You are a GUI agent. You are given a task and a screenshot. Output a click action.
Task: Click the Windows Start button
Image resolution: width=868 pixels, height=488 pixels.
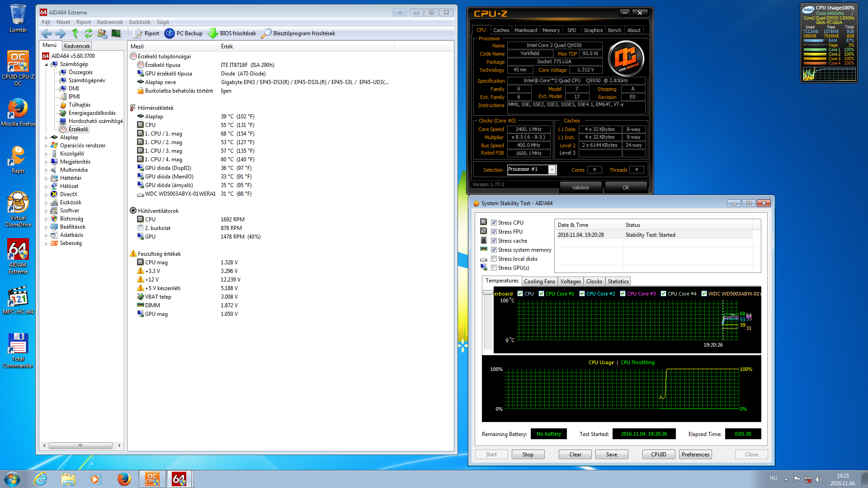[x=12, y=479]
